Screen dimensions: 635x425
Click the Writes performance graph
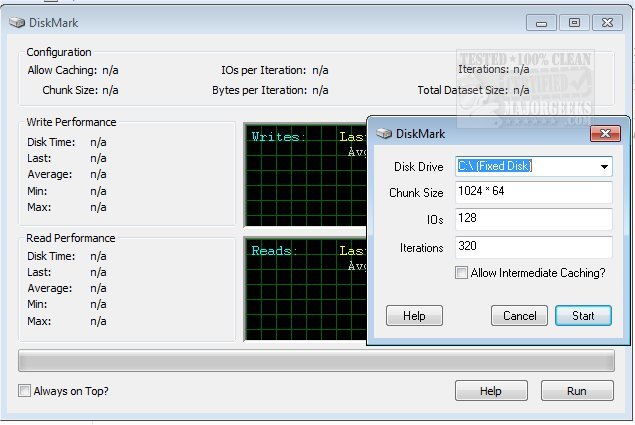pyautogui.click(x=305, y=175)
